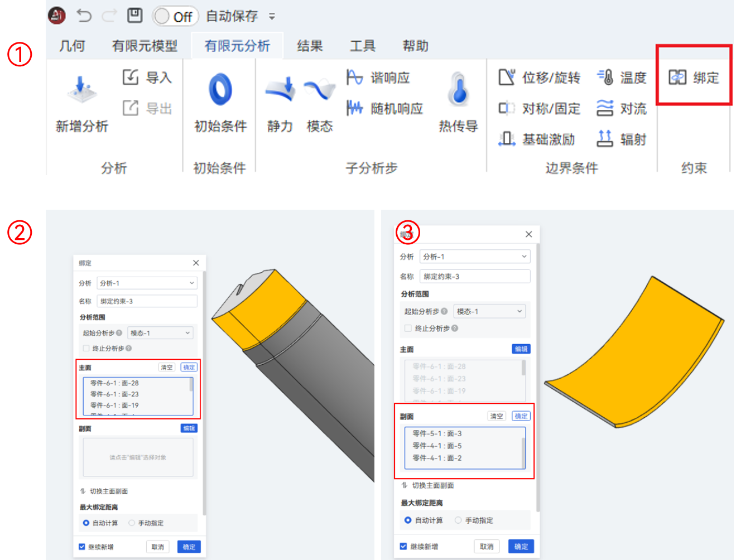This screenshot has height=560, width=736.
Task: Click the 导入 import icon
Action: (130, 77)
